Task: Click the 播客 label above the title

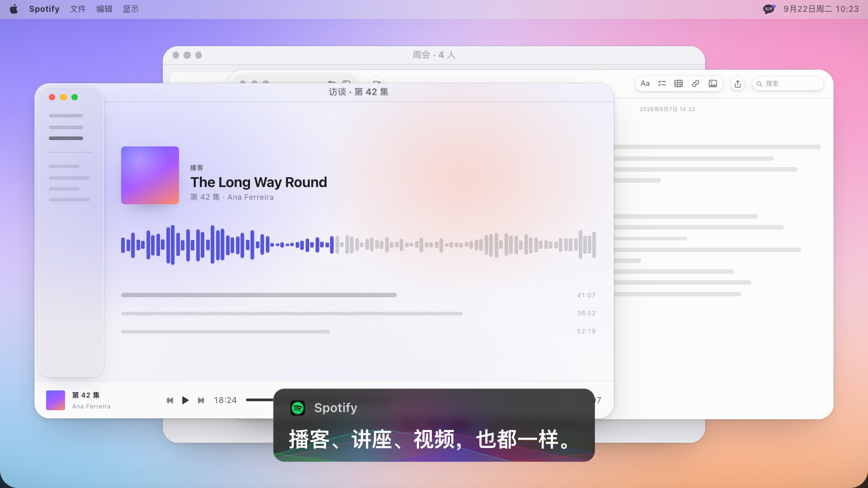Action: (x=197, y=168)
